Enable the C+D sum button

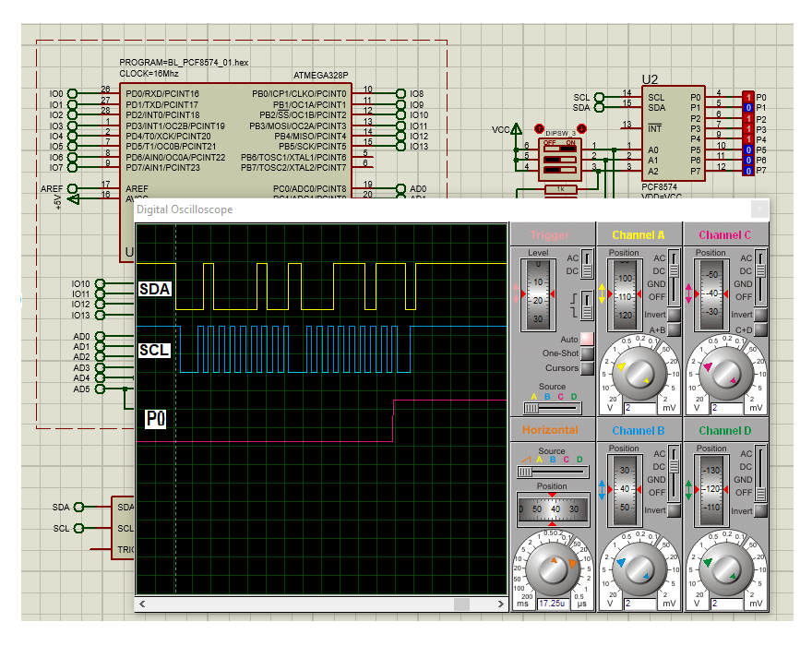(760, 329)
